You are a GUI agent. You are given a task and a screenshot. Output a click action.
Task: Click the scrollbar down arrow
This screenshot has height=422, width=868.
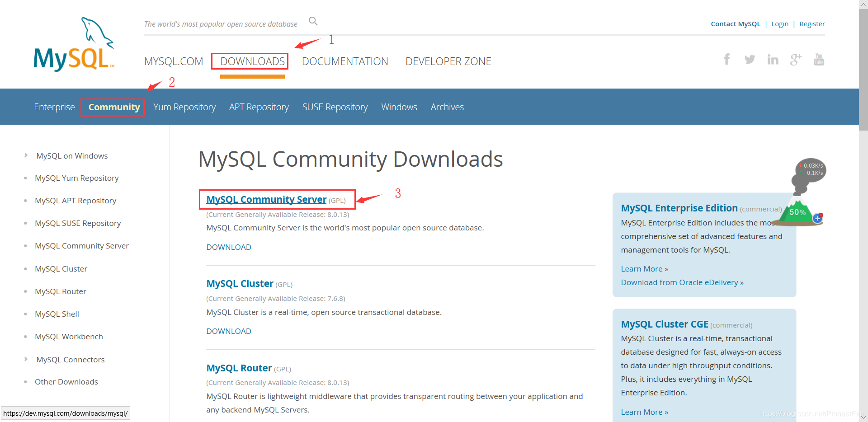coord(863,418)
